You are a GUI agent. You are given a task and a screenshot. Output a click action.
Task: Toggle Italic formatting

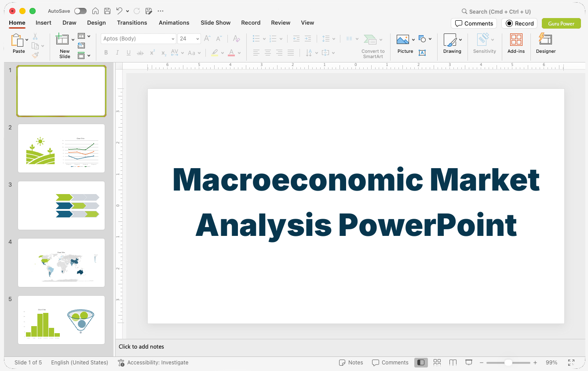[x=117, y=53]
